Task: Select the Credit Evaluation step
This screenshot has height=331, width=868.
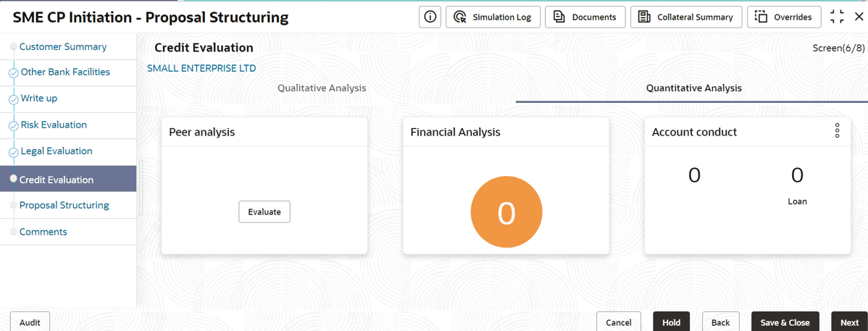Action: point(68,179)
